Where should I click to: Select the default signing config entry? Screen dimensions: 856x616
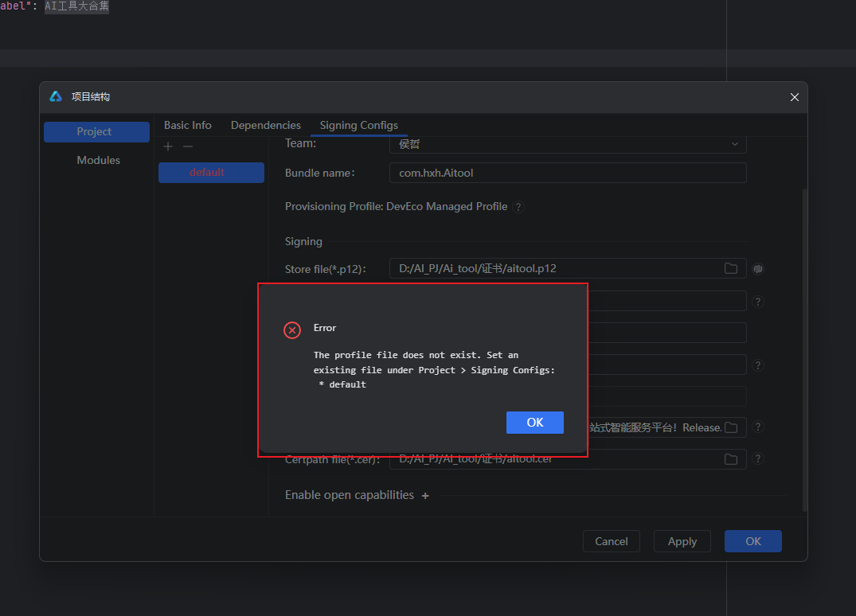pyautogui.click(x=211, y=173)
